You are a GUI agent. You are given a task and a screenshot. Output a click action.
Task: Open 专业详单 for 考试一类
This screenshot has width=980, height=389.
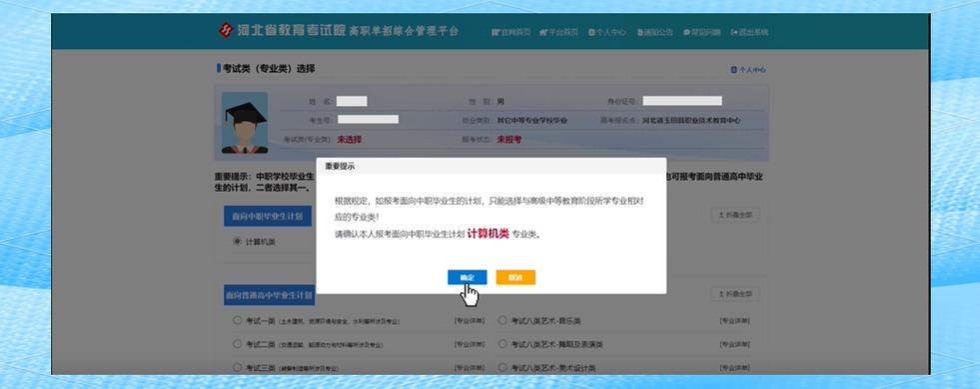469,321
